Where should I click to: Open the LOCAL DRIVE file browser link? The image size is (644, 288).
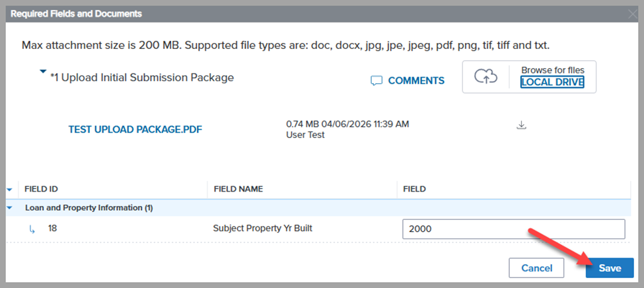[x=552, y=83]
